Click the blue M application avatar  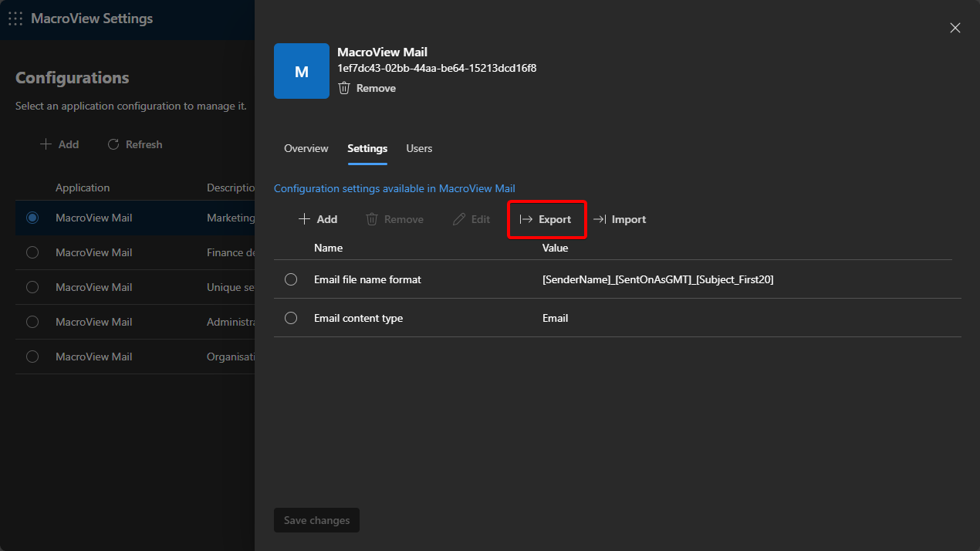302,71
